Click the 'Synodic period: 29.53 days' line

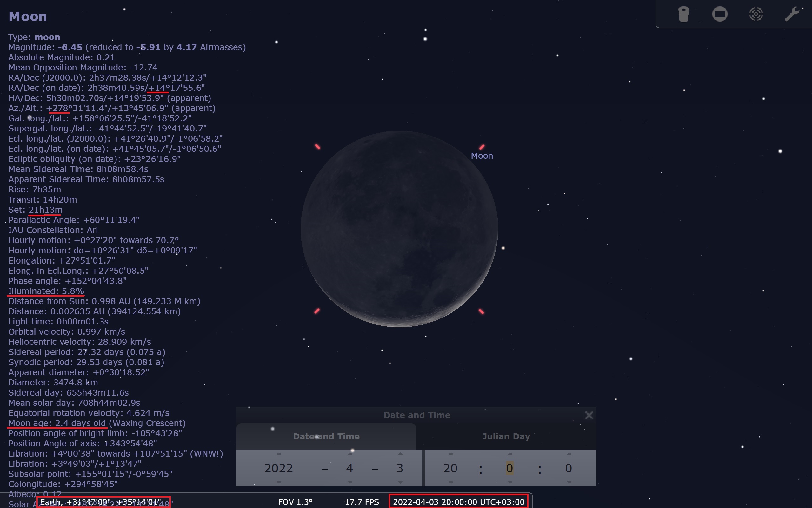click(x=86, y=362)
